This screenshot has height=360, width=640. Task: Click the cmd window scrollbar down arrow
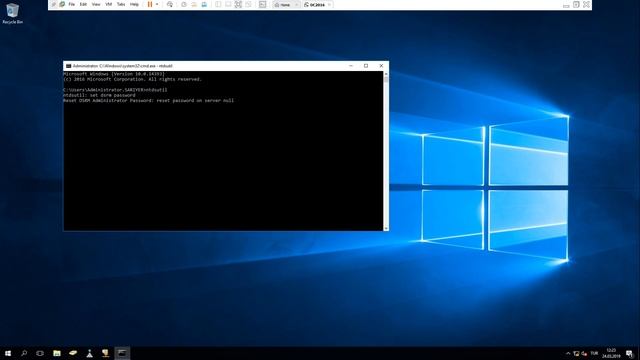(x=386, y=228)
